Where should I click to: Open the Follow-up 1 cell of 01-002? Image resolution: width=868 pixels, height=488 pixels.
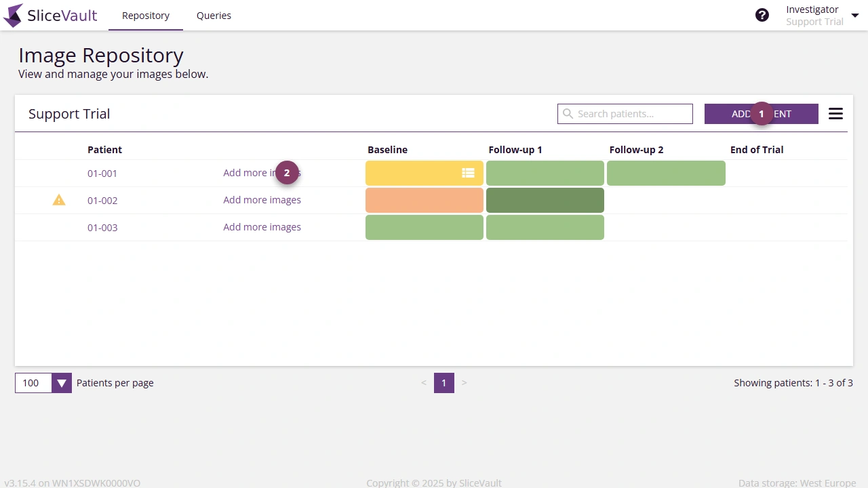pos(545,199)
